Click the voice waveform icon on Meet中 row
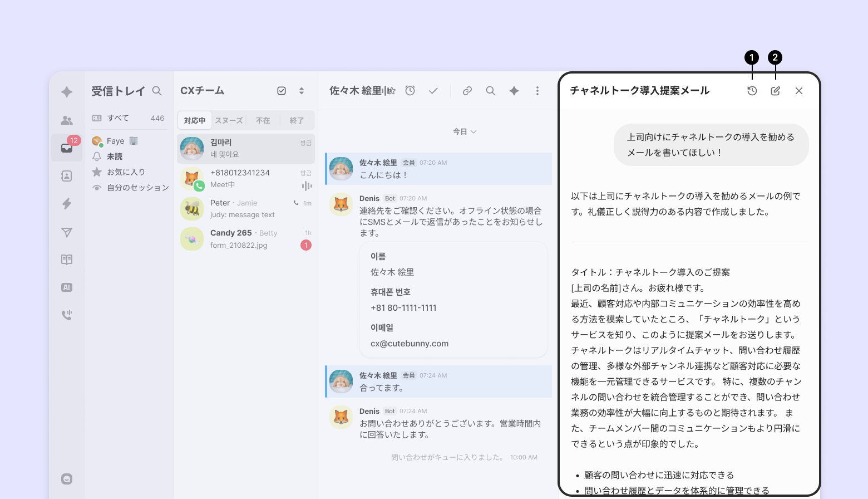The image size is (868, 499). point(307,185)
